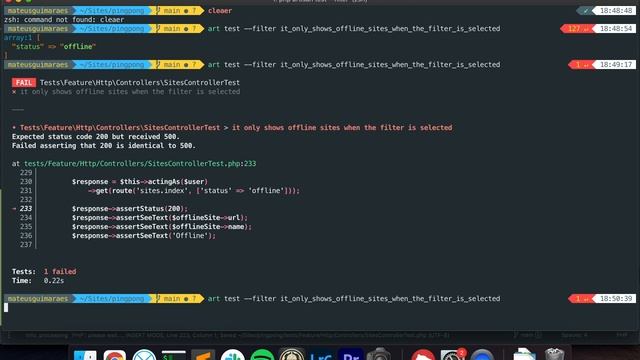
Task: Click code line 231 with get(route('sites.index'
Action: point(194,191)
